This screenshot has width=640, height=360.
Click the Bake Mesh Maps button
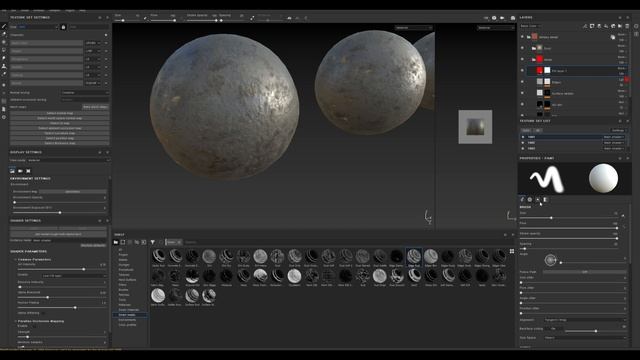[96, 107]
